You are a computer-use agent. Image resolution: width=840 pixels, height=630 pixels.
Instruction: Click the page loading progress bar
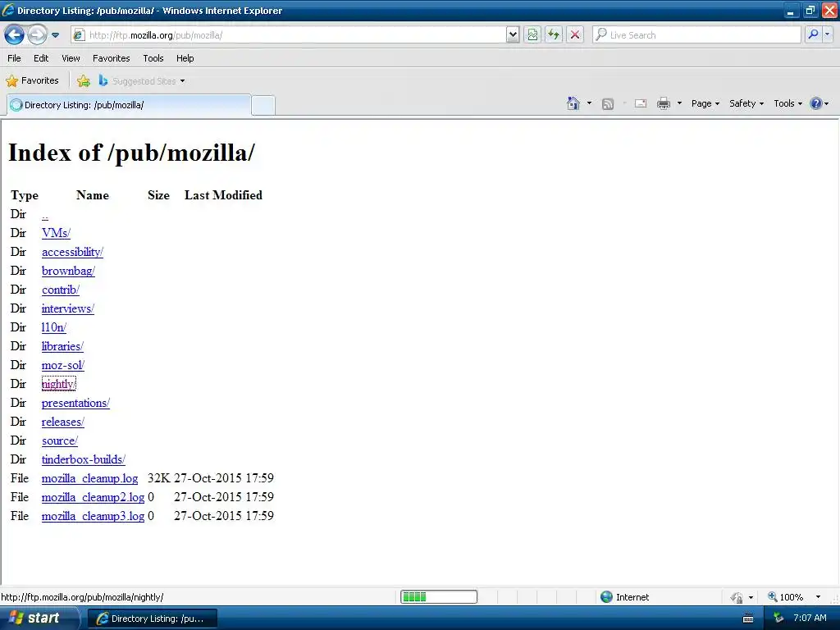coord(439,597)
